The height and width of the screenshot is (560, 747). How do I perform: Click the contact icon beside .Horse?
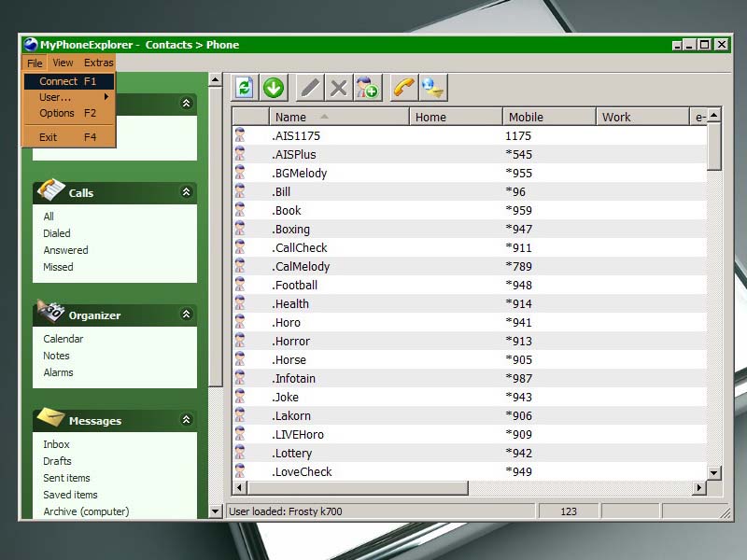[240, 359]
